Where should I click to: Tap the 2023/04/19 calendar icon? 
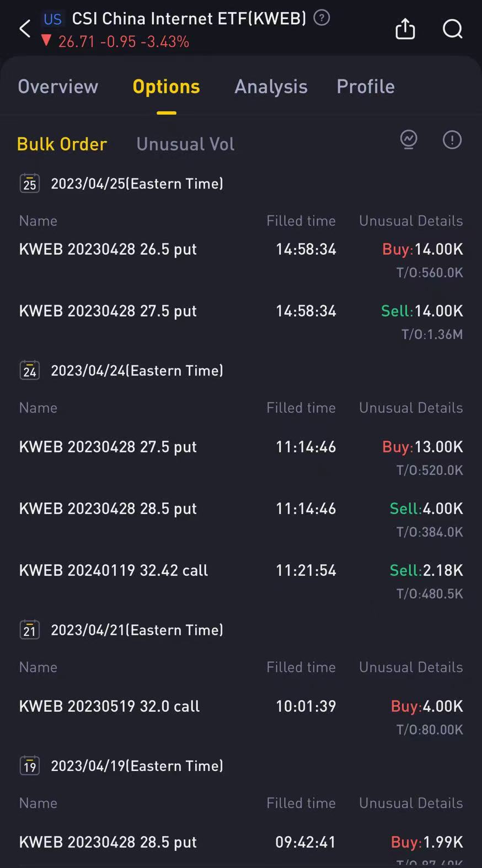point(30,765)
